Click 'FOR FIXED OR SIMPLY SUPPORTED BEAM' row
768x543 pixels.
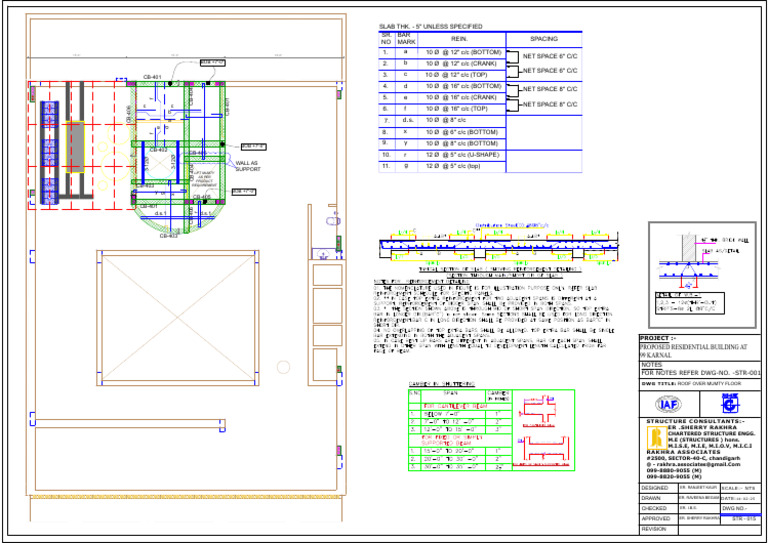coord(452,439)
